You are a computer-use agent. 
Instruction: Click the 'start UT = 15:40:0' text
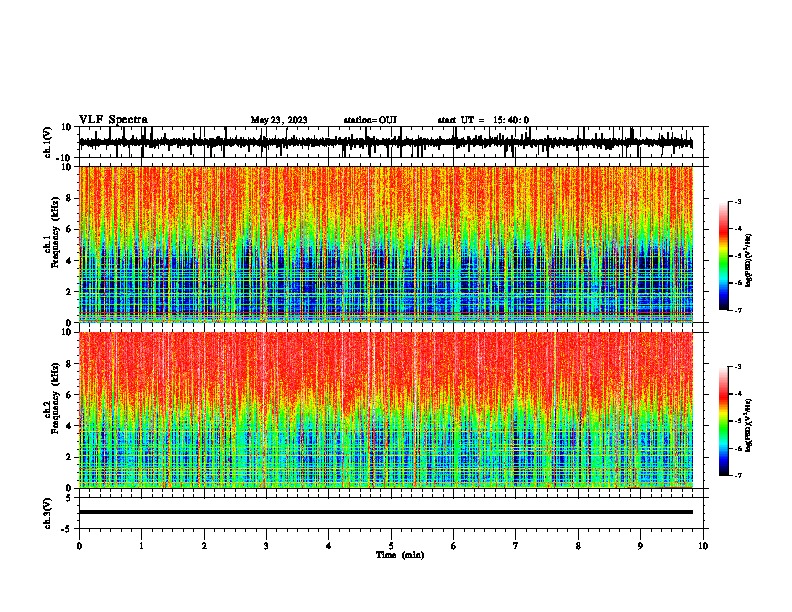click(483, 120)
